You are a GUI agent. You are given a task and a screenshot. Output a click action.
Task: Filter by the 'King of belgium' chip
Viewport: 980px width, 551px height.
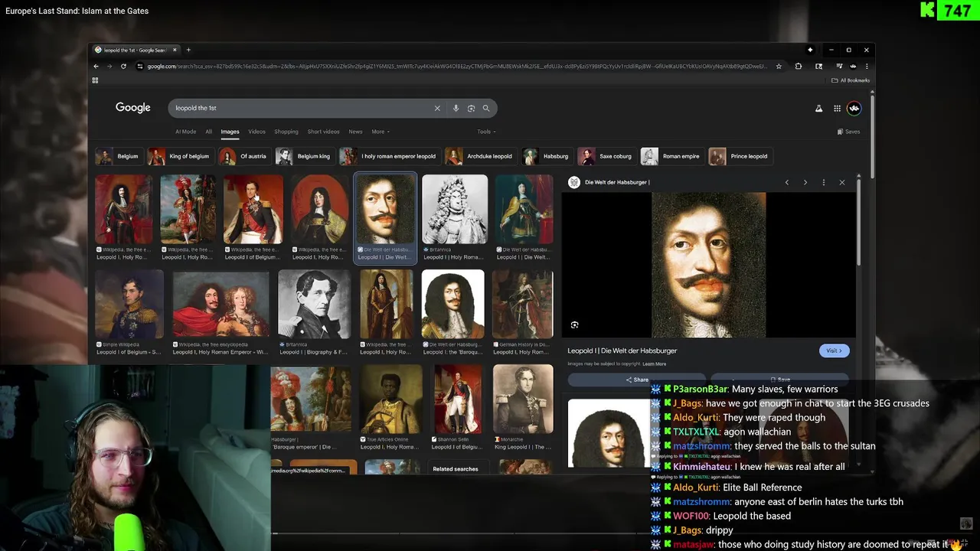[x=179, y=156]
